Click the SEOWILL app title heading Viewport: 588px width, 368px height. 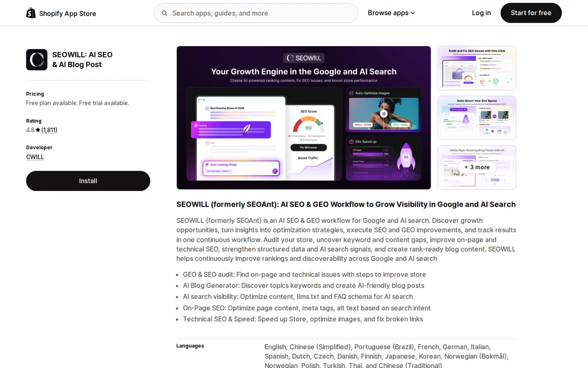click(82, 59)
